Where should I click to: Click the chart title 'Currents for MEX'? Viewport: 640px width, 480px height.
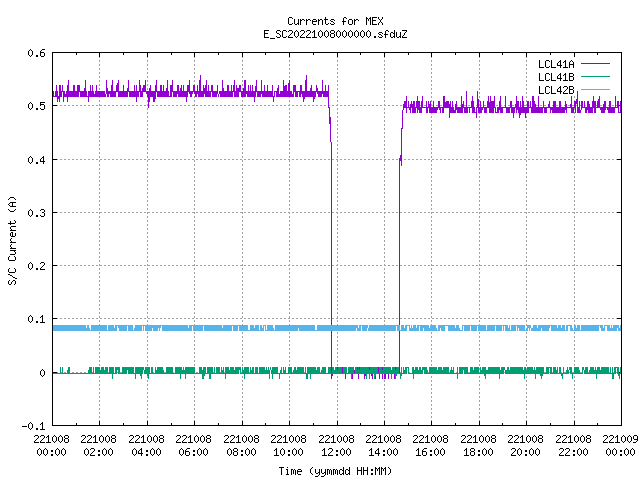(335, 21)
